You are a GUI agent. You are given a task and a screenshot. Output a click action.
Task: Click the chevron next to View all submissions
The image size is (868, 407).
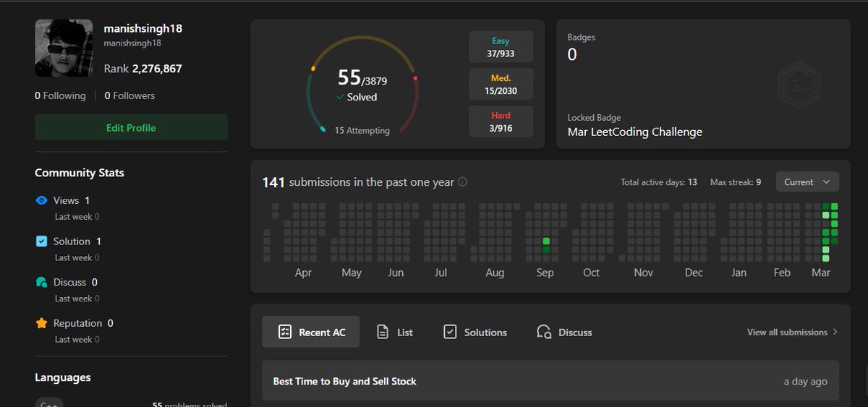click(835, 332)
